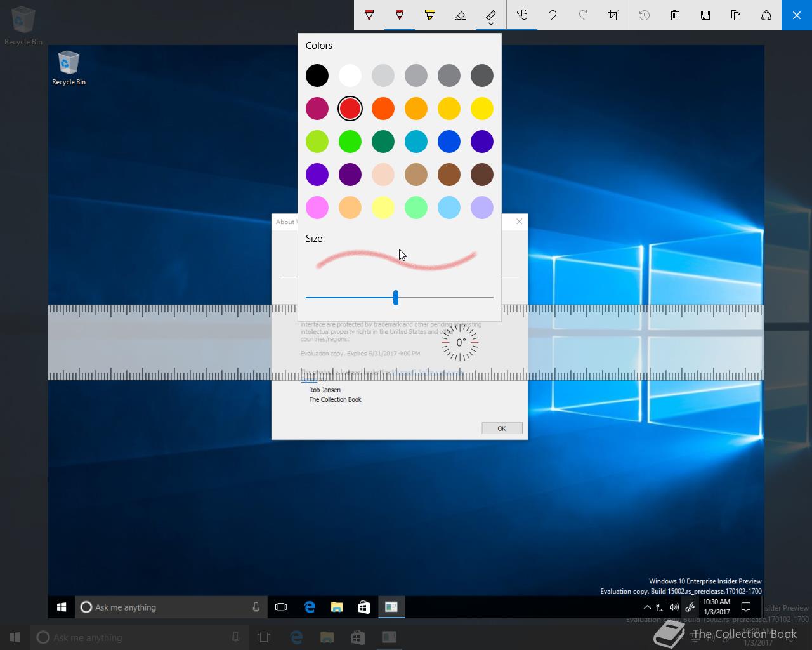Choose the pastel lavender swatch

(482, 208)
